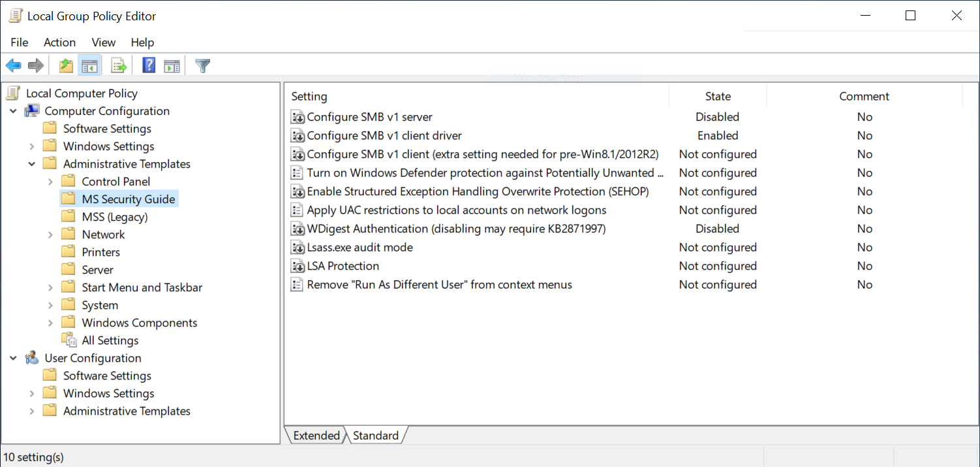The height and width of the screenshot is (467, 980).
Task: Toggle the Show/Hide Console Tree icon
Action: (x=89, y=65)
